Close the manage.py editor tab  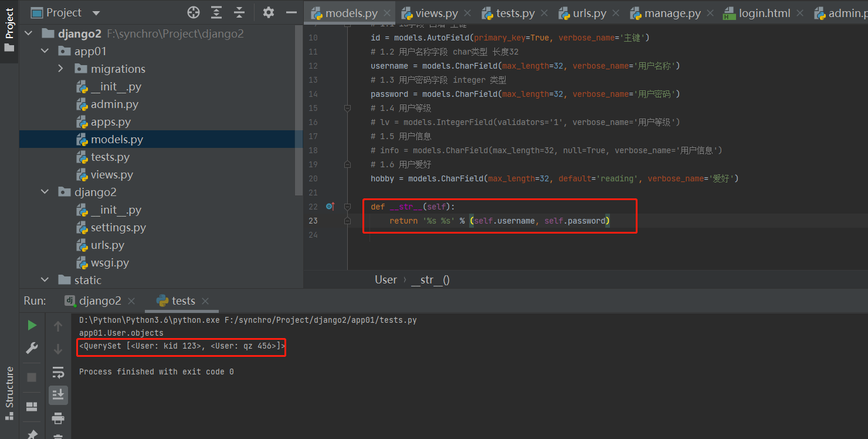click(x=710, y=13)
